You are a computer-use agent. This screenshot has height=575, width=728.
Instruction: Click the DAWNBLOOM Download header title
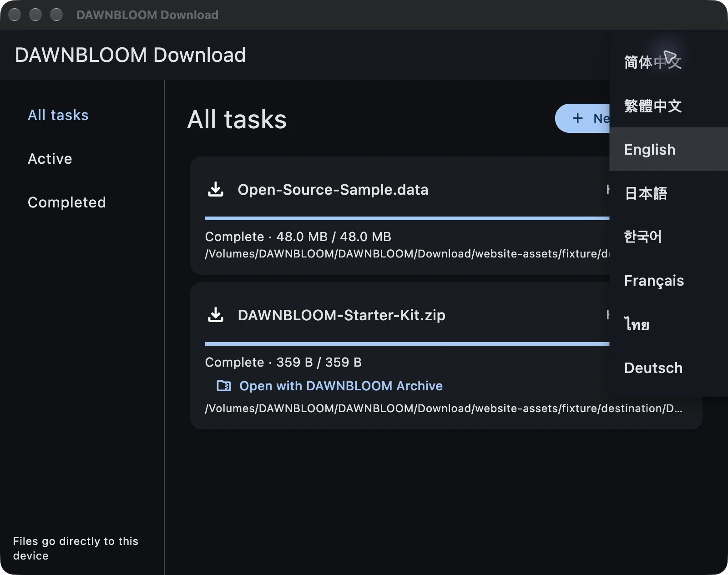coord(130,55)
